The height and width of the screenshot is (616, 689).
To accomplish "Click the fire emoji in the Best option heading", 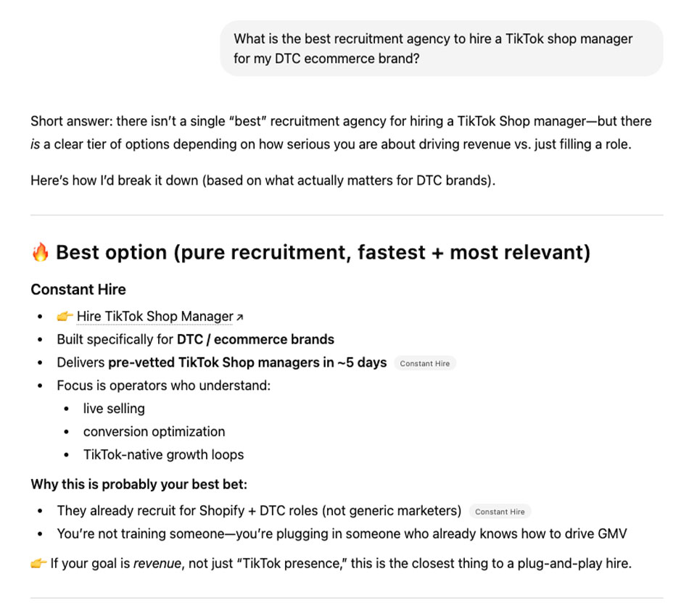I will [x=40, y=253].
